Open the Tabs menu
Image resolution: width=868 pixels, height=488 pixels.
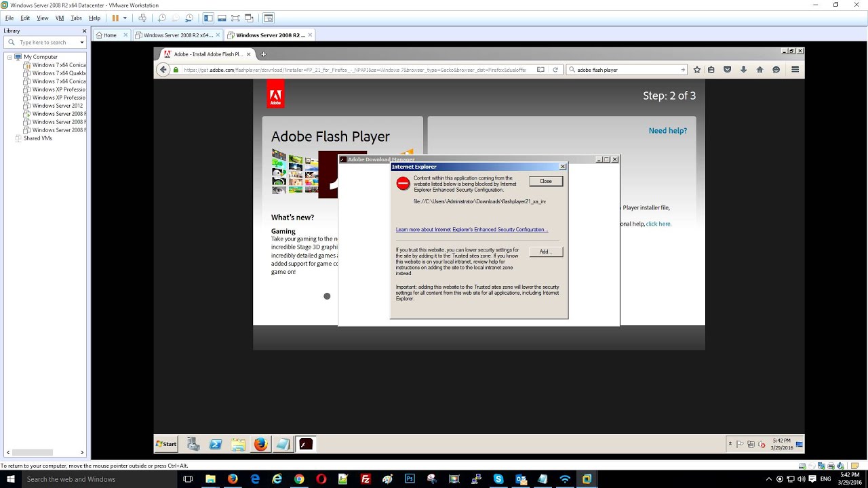click(x=77, y=18)
